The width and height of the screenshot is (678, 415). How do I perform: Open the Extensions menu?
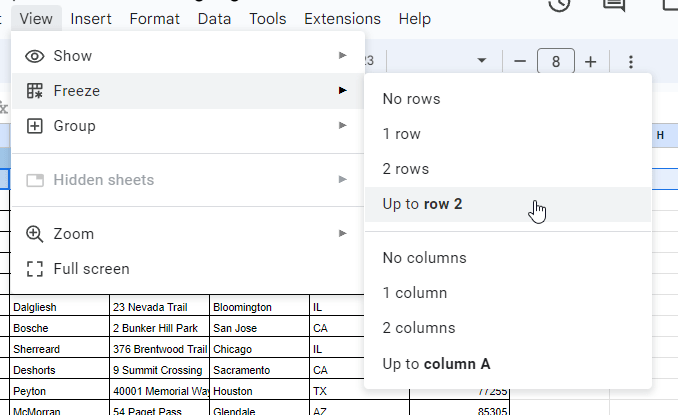342,19
